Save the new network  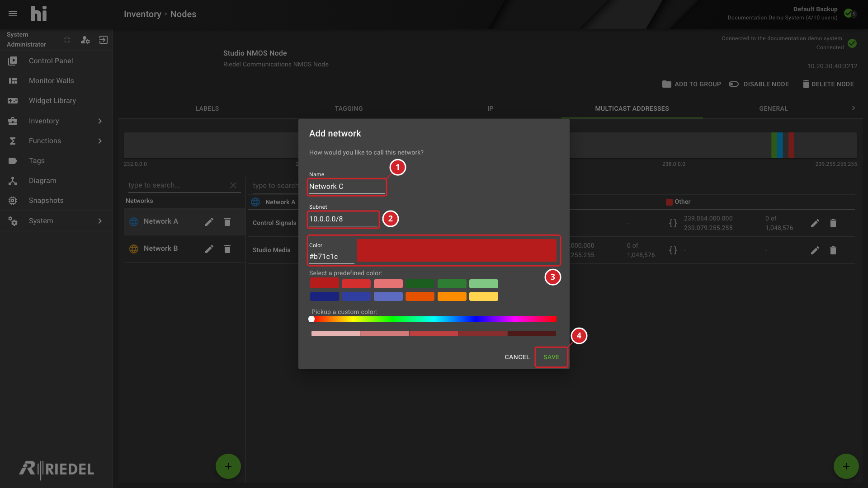click(x=551, y=357)
